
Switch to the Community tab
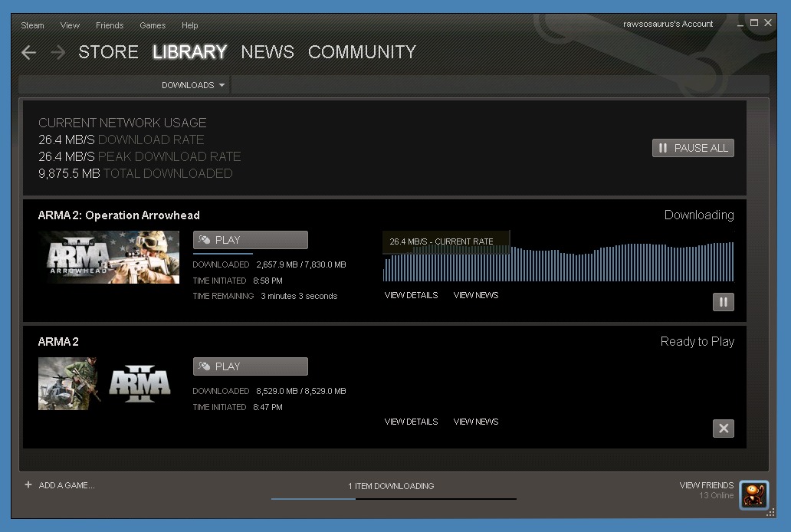point(362,52)
